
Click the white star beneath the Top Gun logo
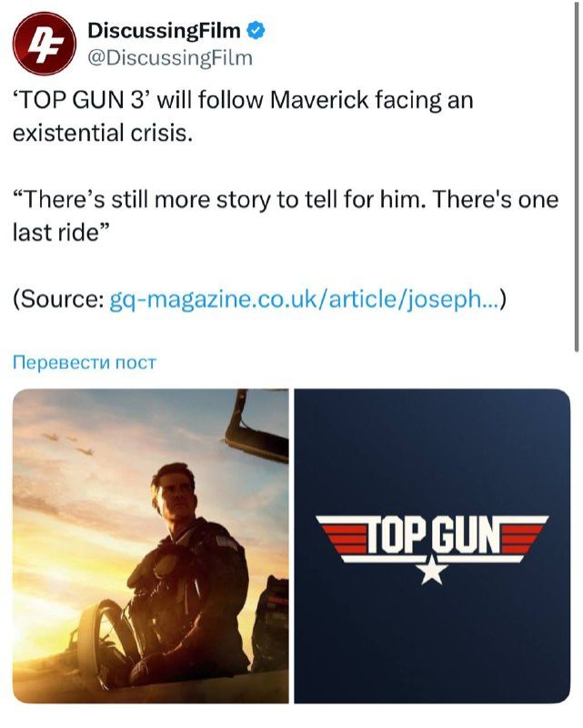[x=433, y=570]
